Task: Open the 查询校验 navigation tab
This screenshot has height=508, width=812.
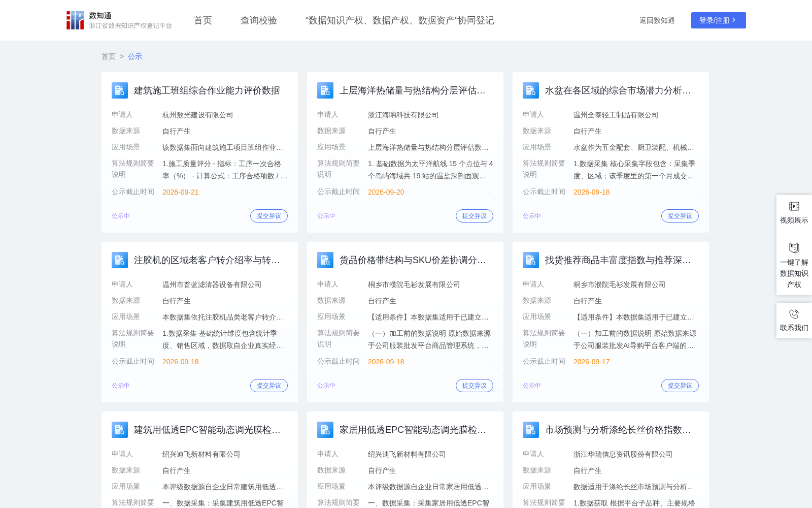Action: point(259,20)
